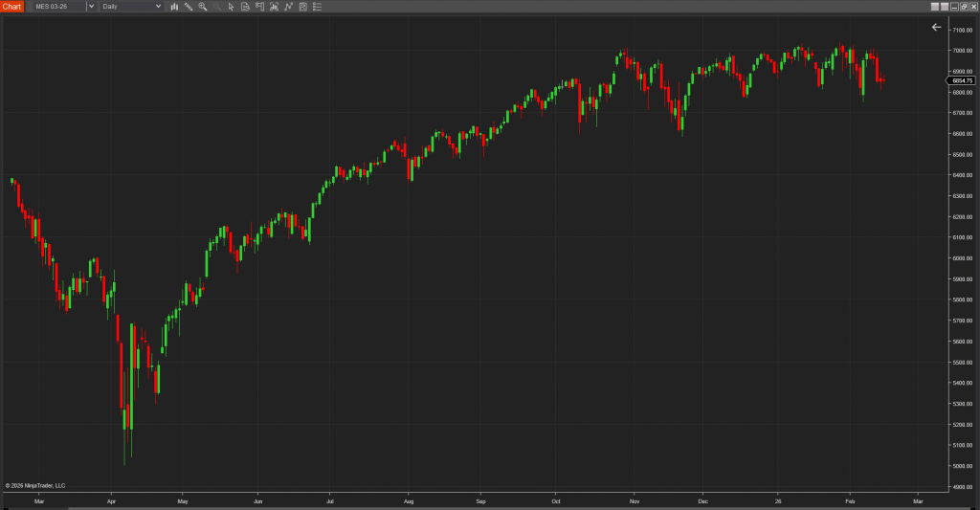Select the cursor pointer tool
980x510 pixels.
click(x=232, y=7)
